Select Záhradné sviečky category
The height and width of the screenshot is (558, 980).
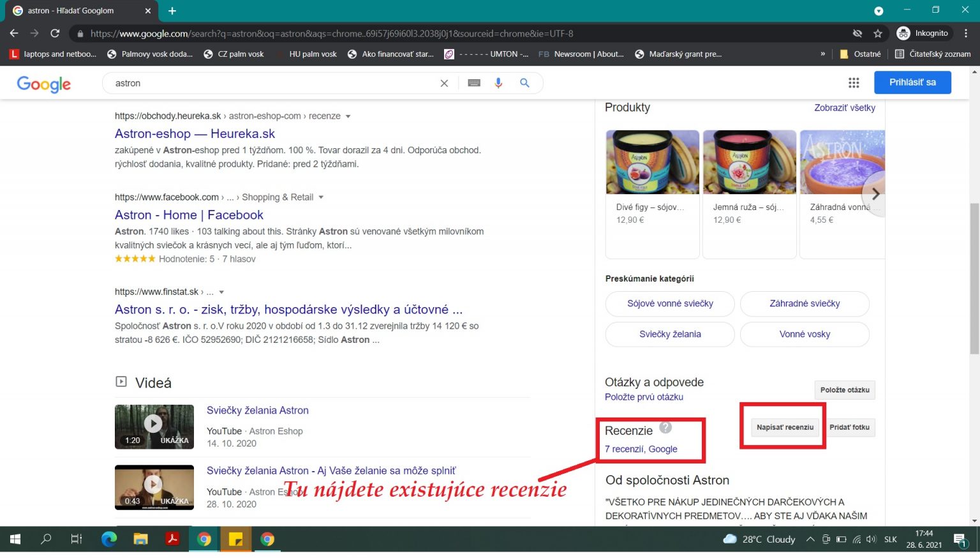(x=805, y=304)
